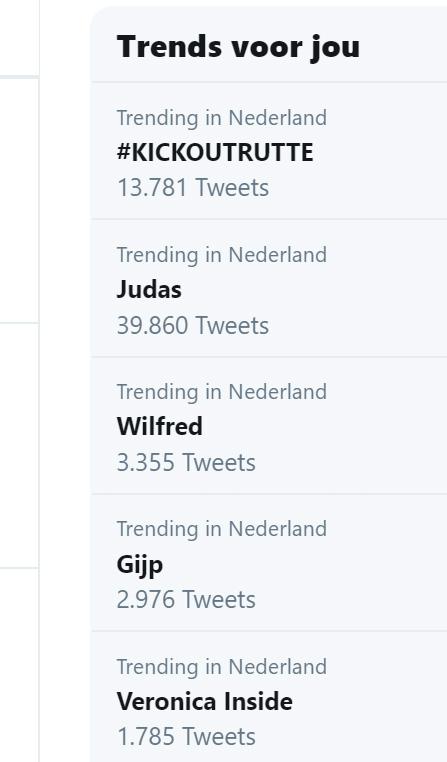Open the Wilfred trending topic

159,427
